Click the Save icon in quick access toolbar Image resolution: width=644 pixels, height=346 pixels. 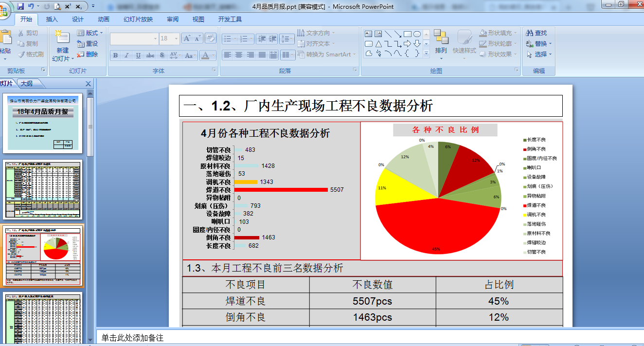point(20,6)
